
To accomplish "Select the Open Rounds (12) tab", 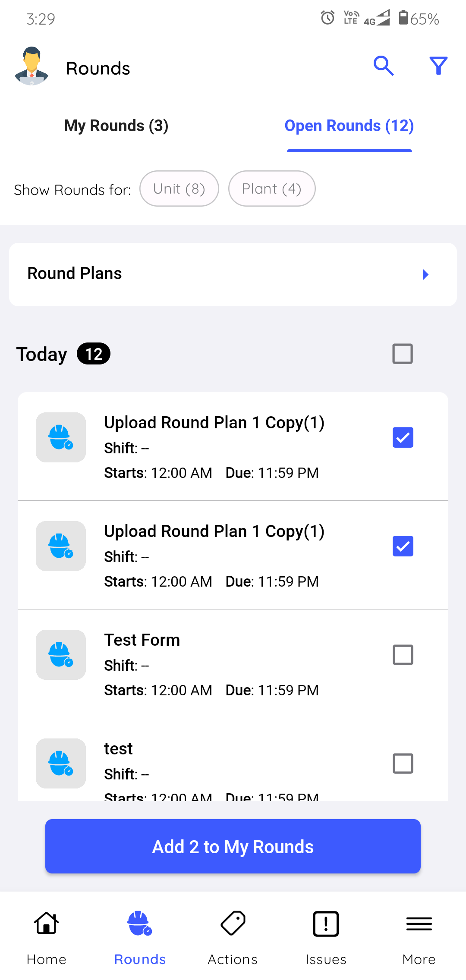I will [349, 126].
